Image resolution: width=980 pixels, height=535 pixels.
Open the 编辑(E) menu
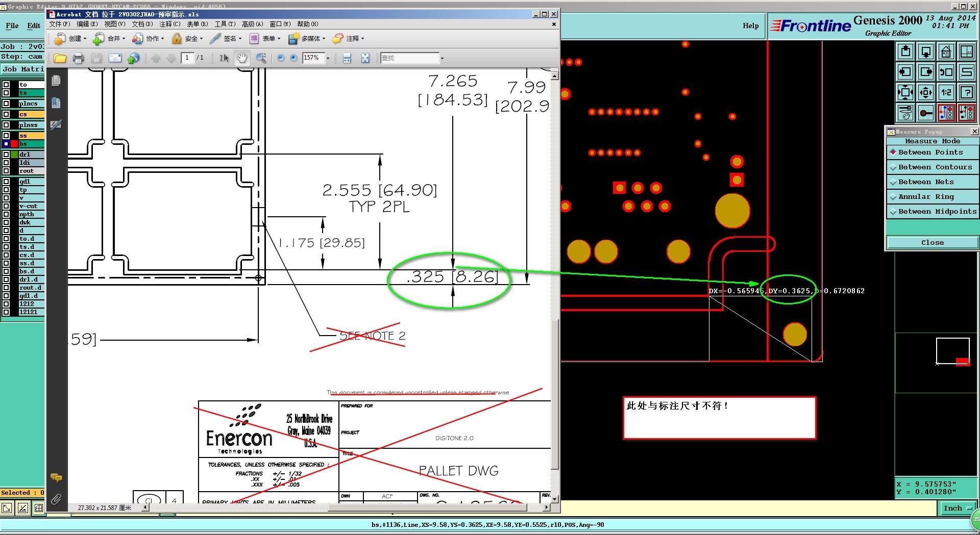[x=87, y=24]
